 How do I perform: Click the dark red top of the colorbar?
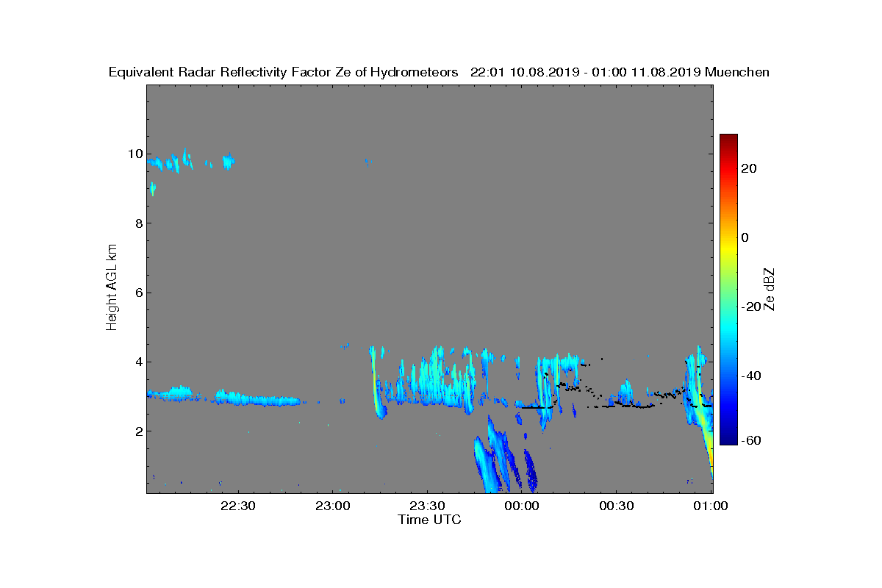(x=728, y=139)
